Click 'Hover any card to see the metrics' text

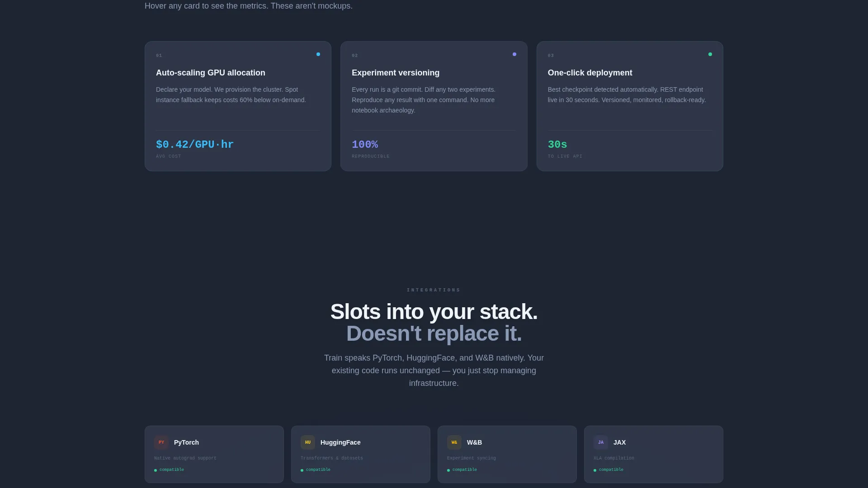pos(249,6)
